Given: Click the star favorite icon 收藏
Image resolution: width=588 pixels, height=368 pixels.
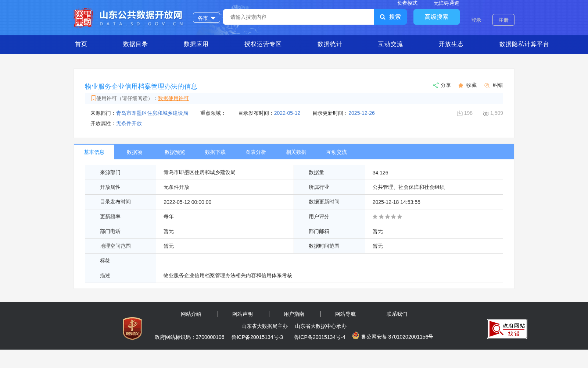Looking at the screenshot, I should point(461,85).
